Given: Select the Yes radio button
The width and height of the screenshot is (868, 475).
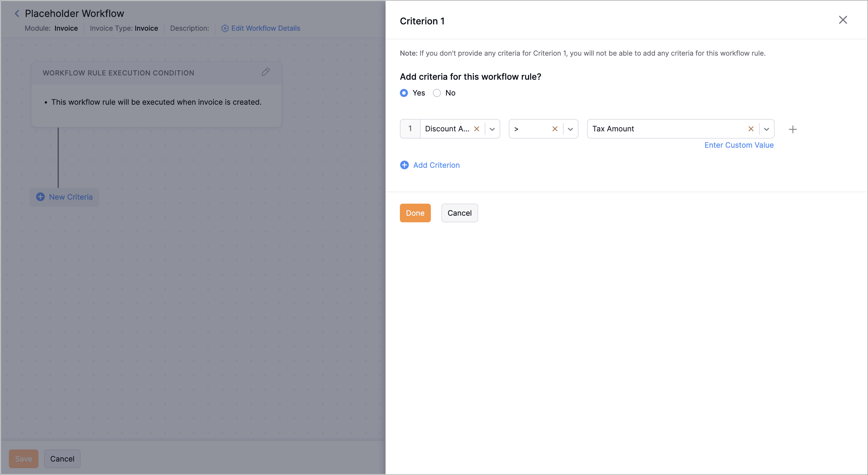Looking at the screenshot, I should pyautogui.click(x=404, y=93).
